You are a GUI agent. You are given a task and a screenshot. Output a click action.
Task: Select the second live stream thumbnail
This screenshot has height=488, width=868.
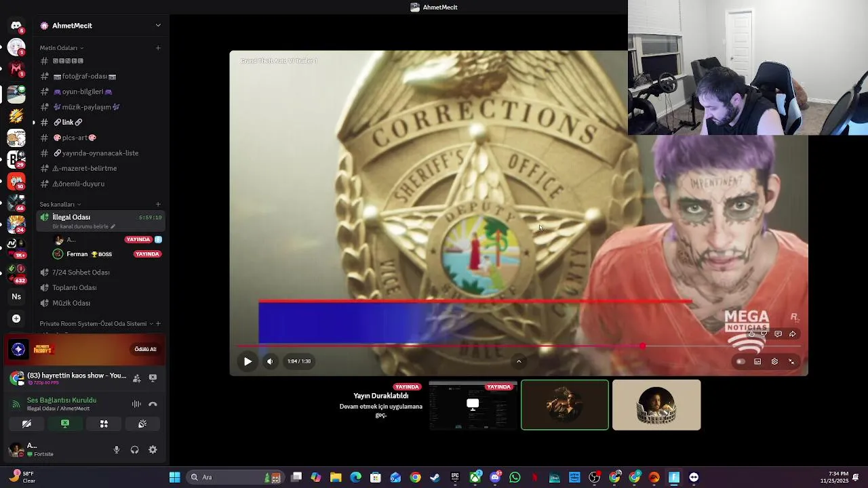pos(473,405)
